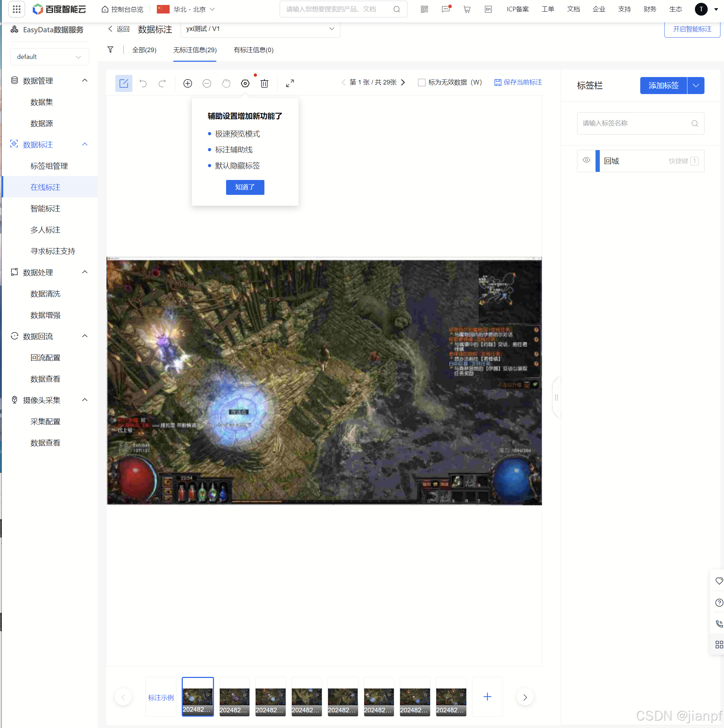Click the blue color bar of 回城

click(x=597, y=161)
